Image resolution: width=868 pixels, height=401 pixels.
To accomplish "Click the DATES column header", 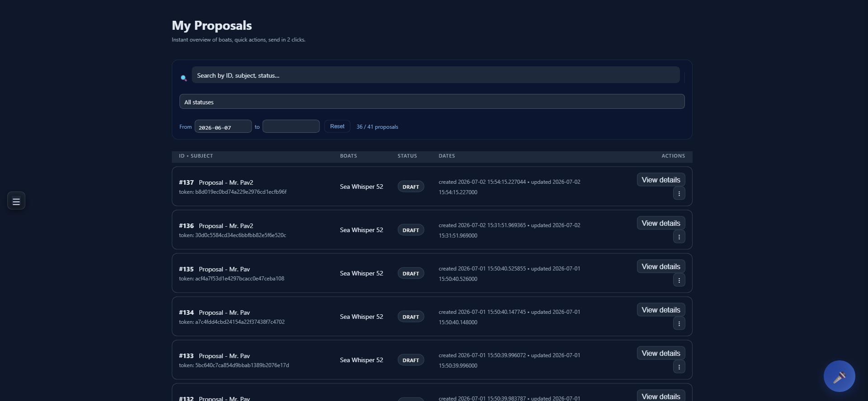I will (x=447, y=156).
